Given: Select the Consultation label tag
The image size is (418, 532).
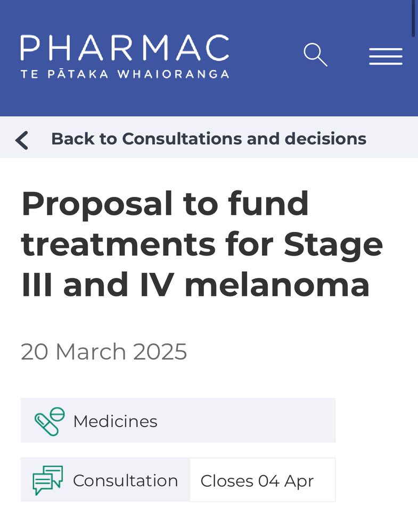Looking at the screenshot, I should point(105,480).
